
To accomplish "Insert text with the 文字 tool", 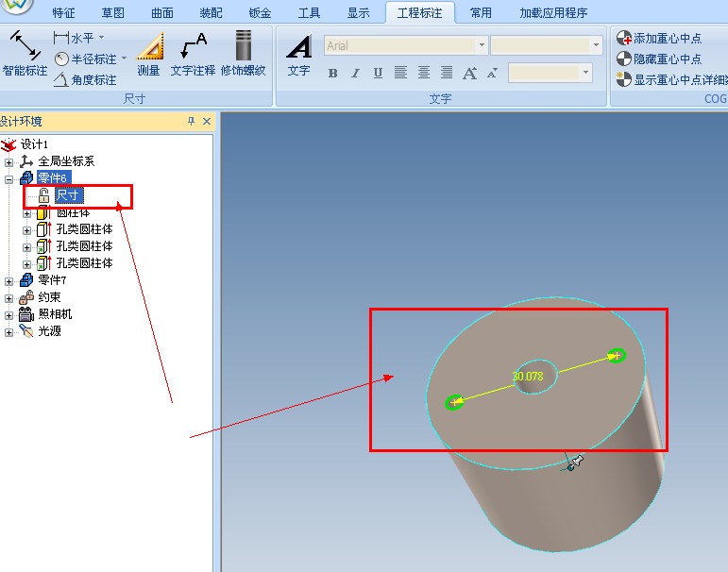I will (x=298, y=53).
